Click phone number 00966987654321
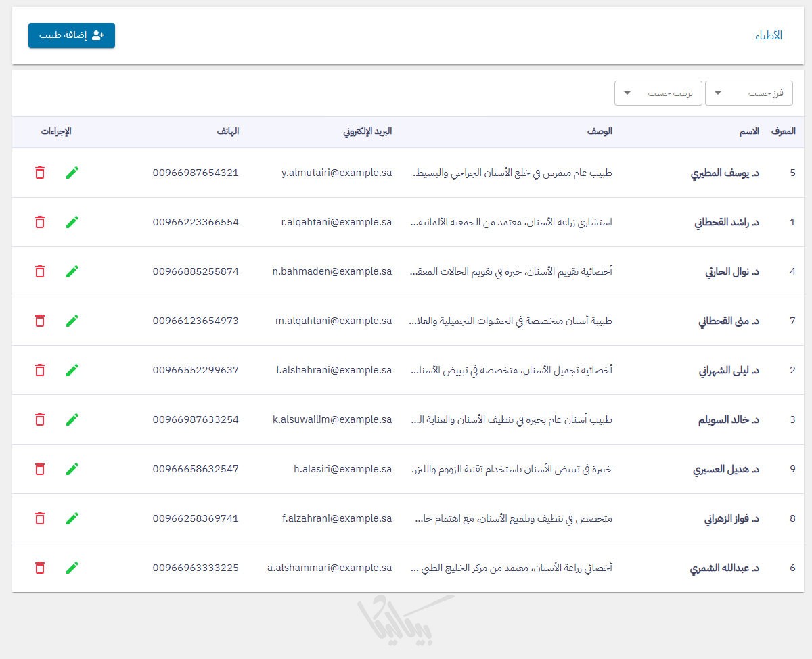Screen dimensions: 812x659 point(196,173)
